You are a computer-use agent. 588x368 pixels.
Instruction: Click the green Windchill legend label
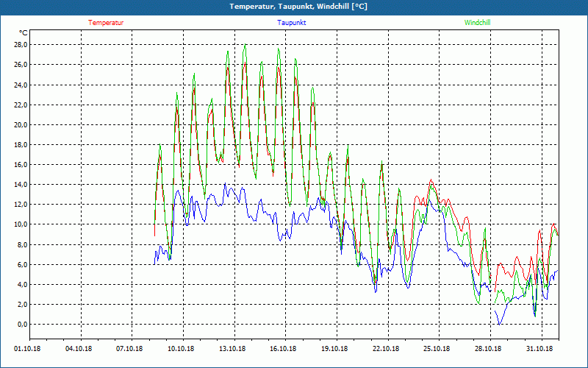pyautogui.click(x=477, y=23)
